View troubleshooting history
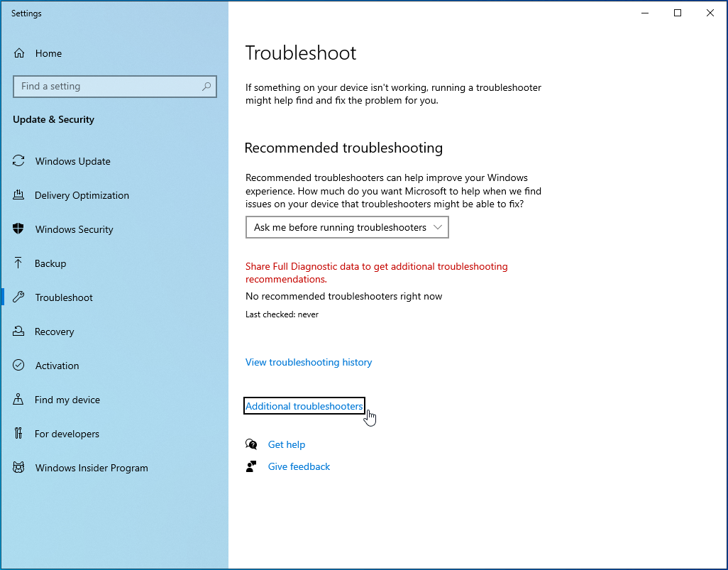Viewport: 728px width, 570px height. pos(309,362)
